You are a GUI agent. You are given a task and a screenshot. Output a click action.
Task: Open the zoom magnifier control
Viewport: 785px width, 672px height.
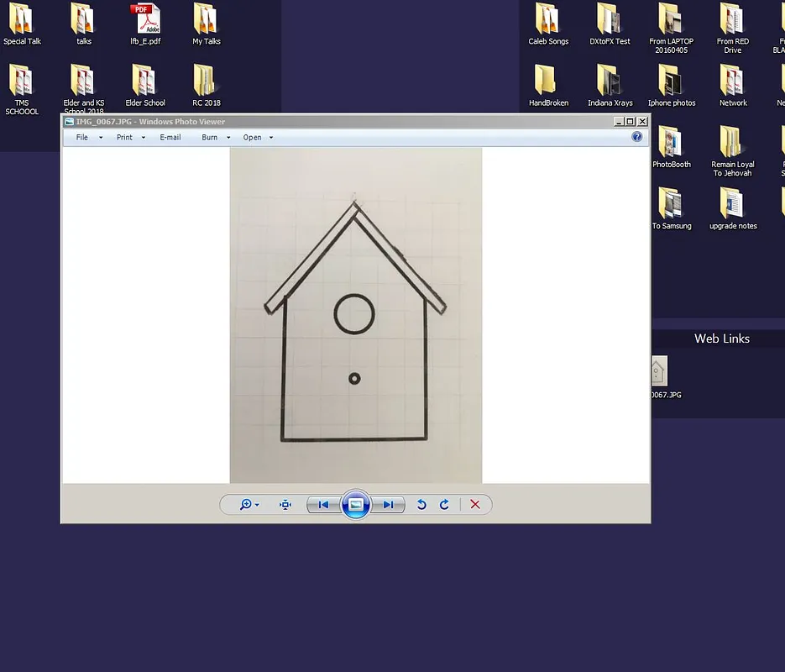245,504
